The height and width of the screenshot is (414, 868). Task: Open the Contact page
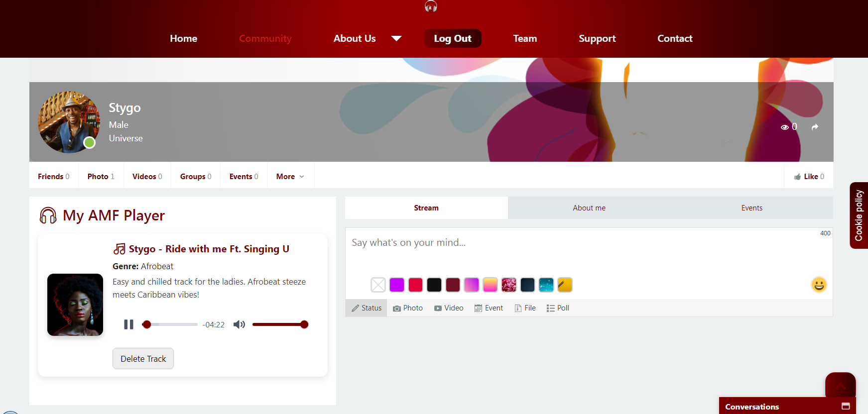point(675,38)
